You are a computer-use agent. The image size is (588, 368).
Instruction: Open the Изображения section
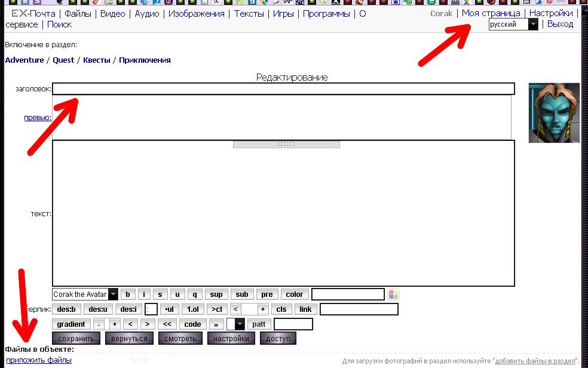197,13
